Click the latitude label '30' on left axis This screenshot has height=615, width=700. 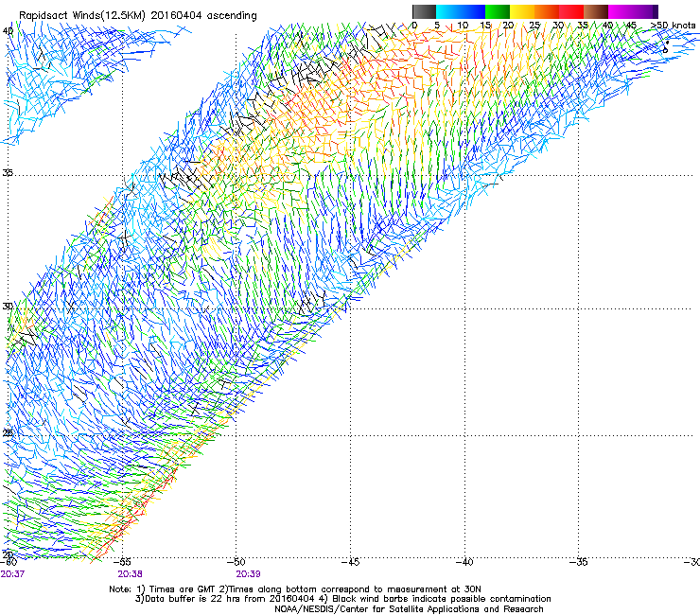point(8,307)
